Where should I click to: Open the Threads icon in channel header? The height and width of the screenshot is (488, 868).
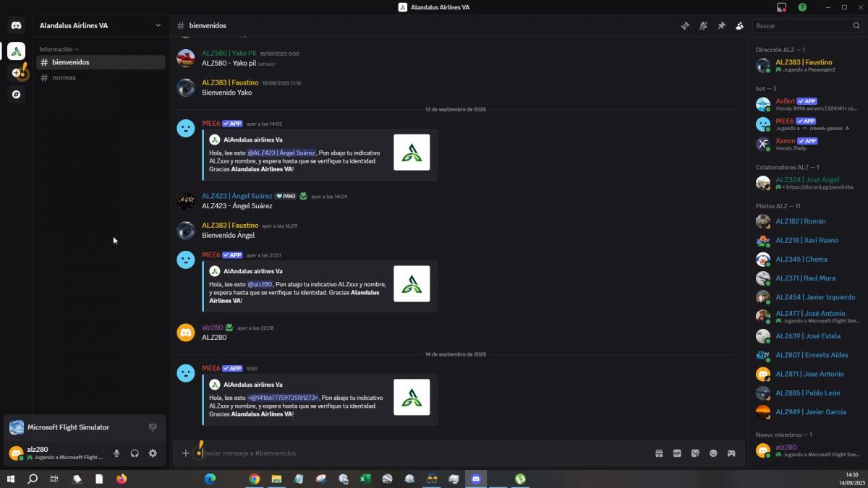(685, 26)
